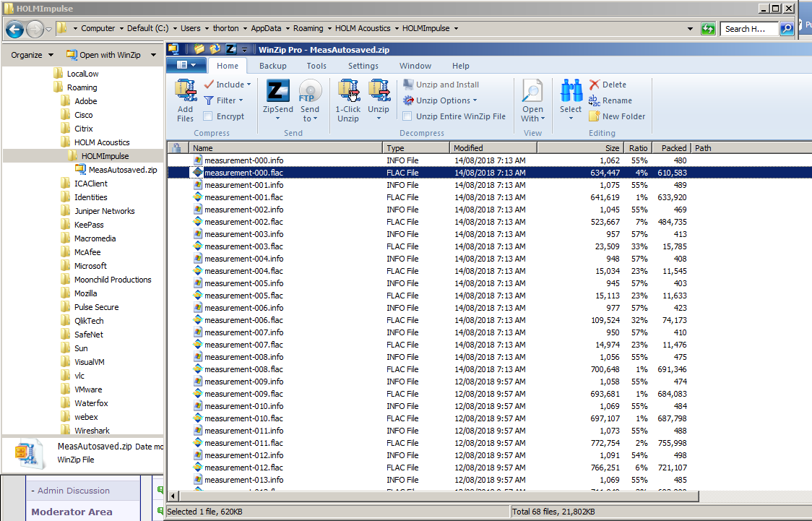Check Unzip Entire WinZip File
812x521 pixels.
(x=407, y=116)
